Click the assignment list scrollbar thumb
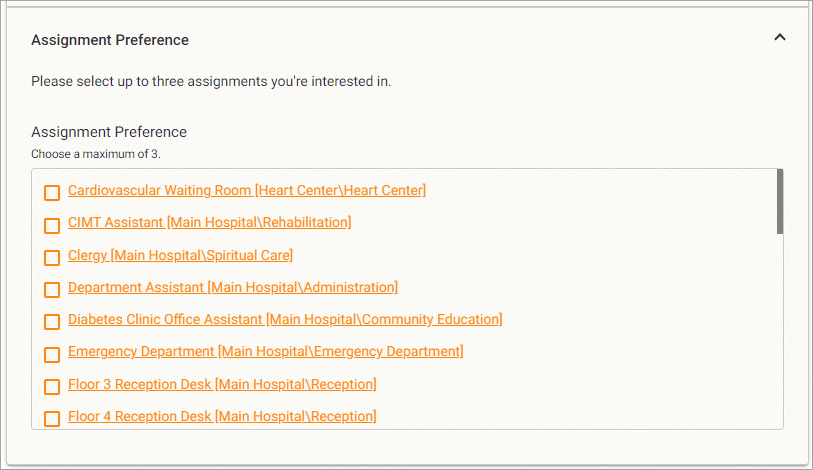This screenshot has height=470, width=813. 779,202
